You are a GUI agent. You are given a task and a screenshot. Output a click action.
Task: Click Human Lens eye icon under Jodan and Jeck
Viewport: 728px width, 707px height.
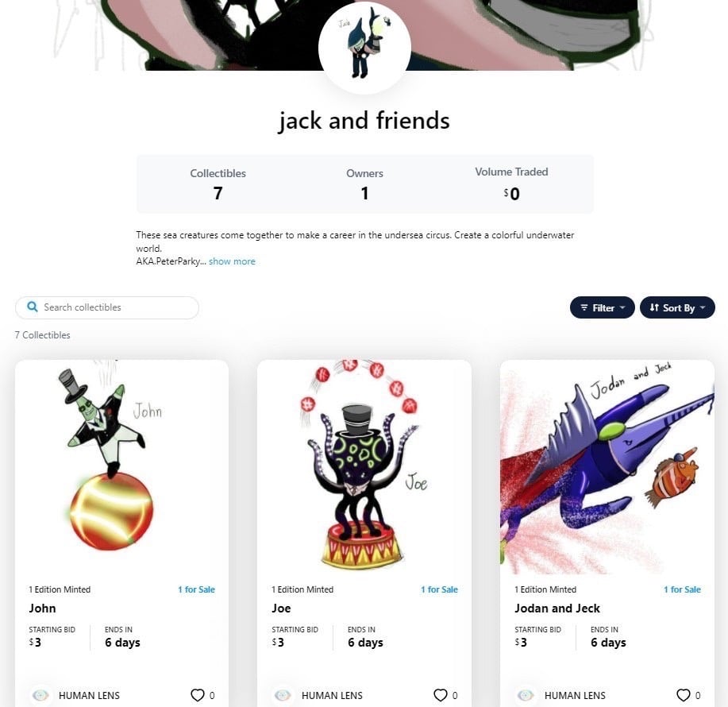click(526, 695)
